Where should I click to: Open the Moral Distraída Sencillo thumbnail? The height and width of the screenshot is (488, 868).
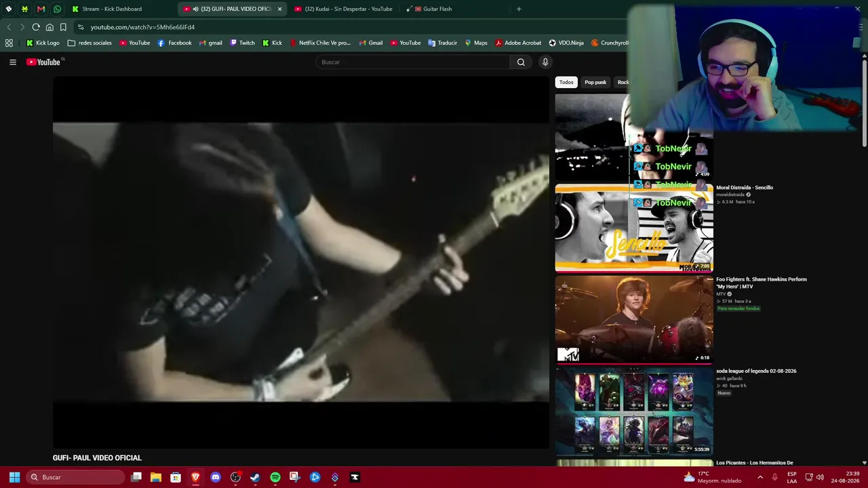click(x=634, y=228)
